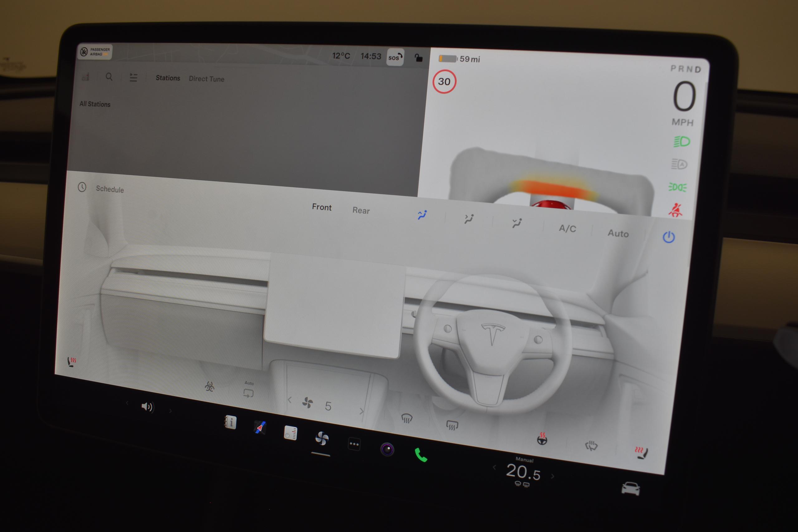Increase fan speed with right chevron
This screenshot has width=798, height=532.
click(x=361, y=411)
